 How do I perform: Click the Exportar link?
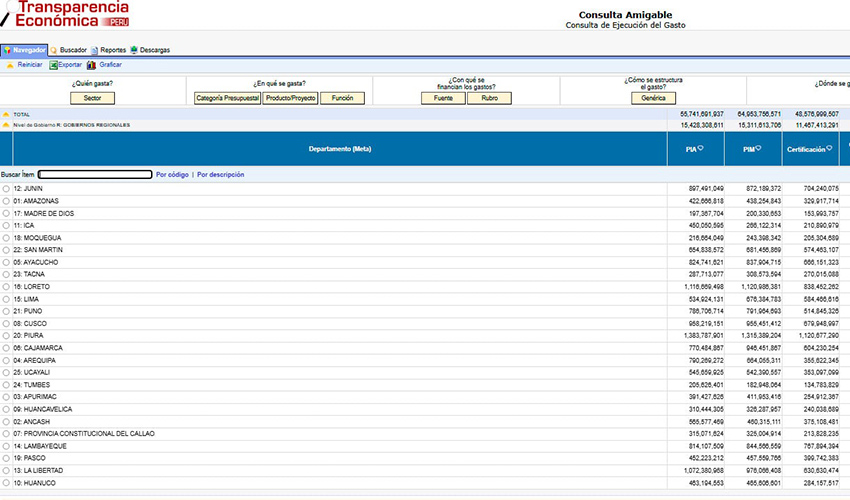pos(70,65)
